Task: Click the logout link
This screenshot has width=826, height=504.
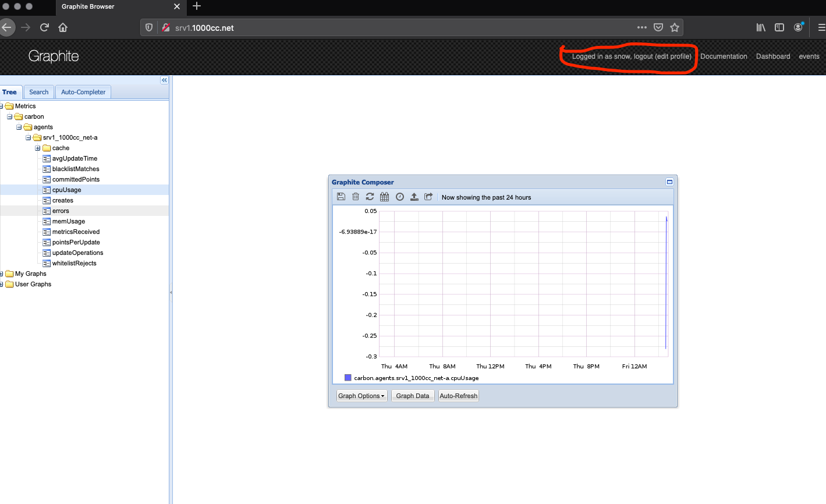Action: pos(643,56)
